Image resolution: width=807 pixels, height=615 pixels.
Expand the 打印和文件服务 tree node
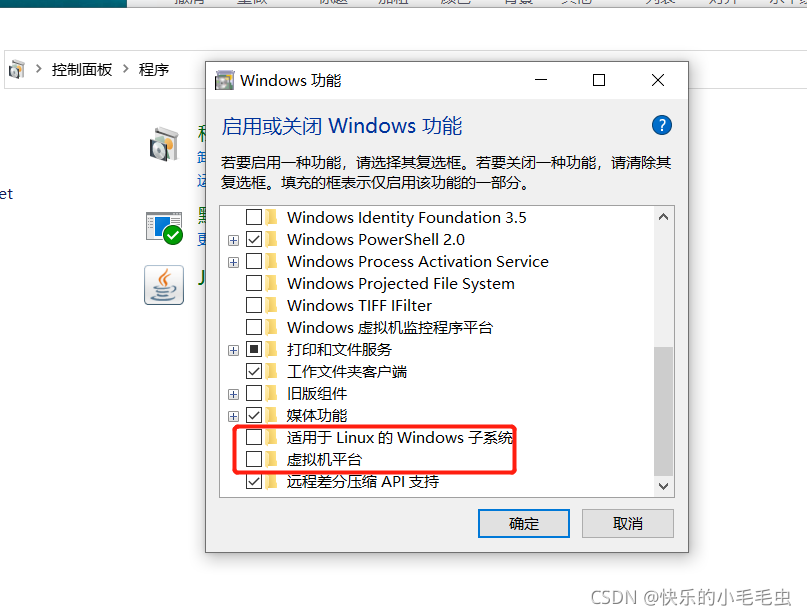pos(234,350)
